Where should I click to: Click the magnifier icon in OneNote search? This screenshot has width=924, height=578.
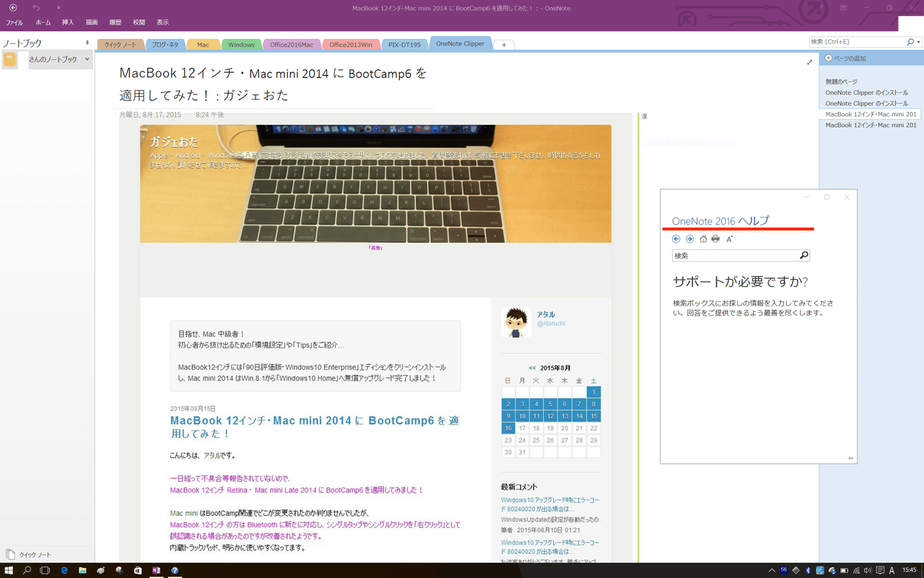pos(910,42)
